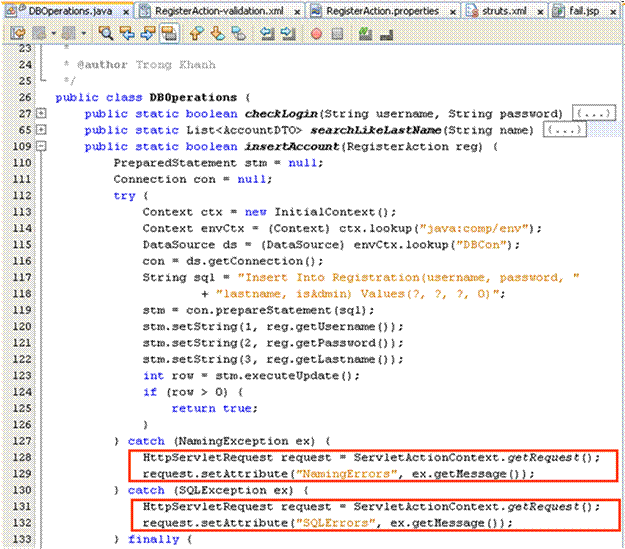Open the Forward history dropdown arrow
625x549 pixels.
83,33
